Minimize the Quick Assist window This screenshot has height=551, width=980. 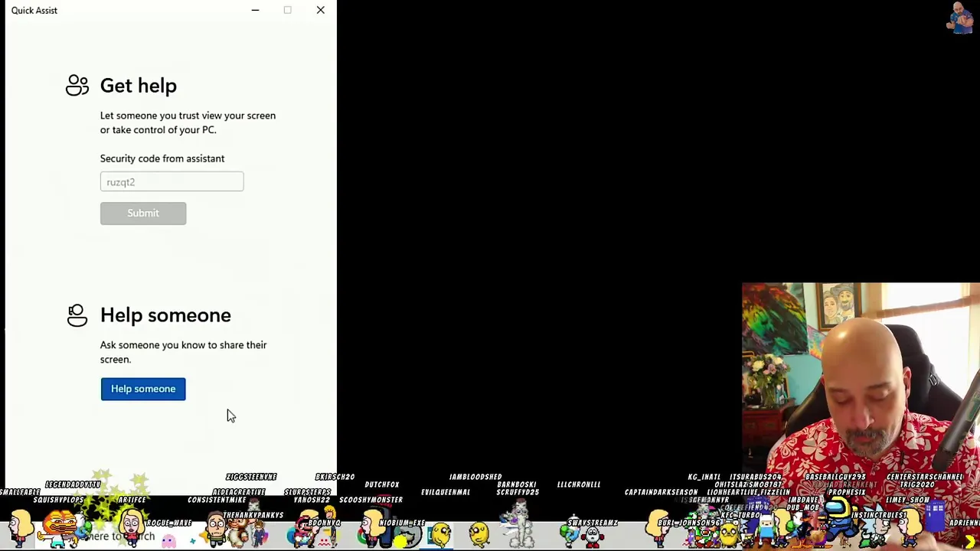tap(255, 10)
